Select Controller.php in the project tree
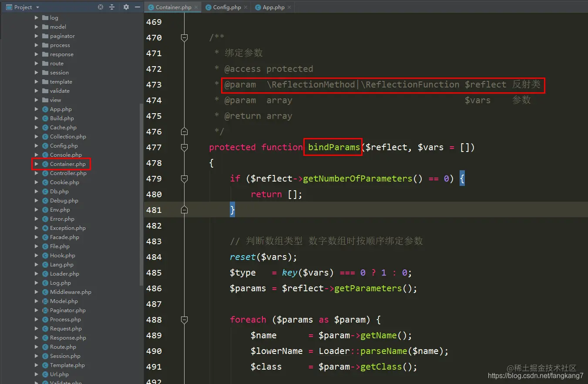 (68, 173)
